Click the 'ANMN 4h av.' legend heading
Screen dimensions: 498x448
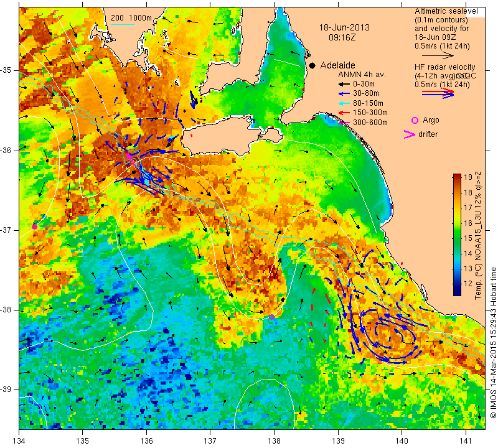click(x=362, y=75)
